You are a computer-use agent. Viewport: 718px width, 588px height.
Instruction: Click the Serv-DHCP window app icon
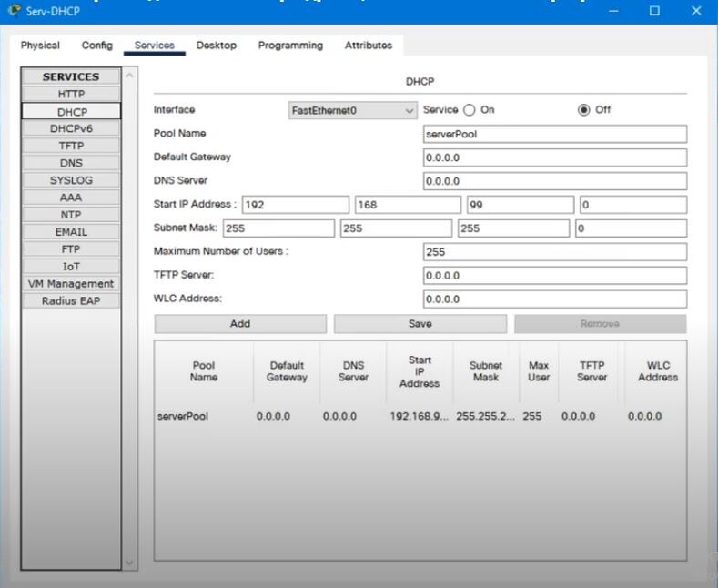[x=15, y=10]
